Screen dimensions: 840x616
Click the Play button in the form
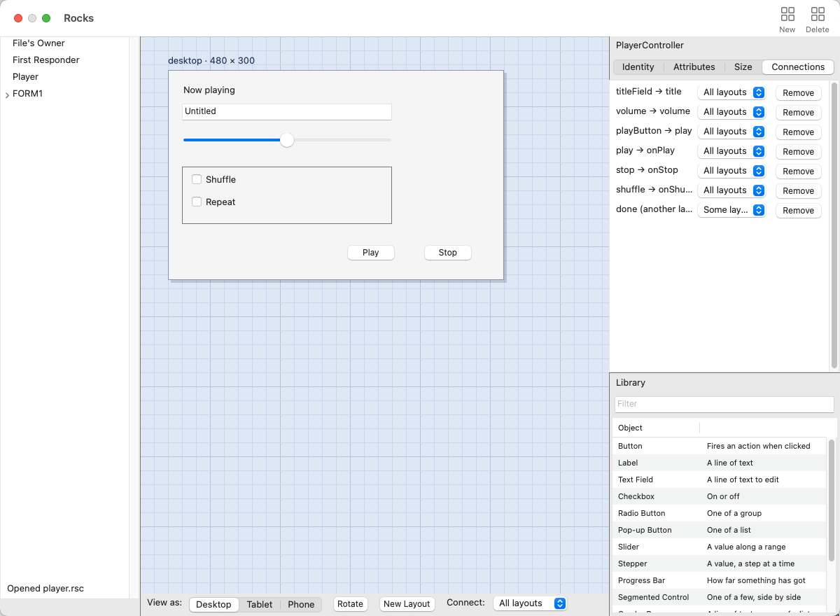coord(371,253)
